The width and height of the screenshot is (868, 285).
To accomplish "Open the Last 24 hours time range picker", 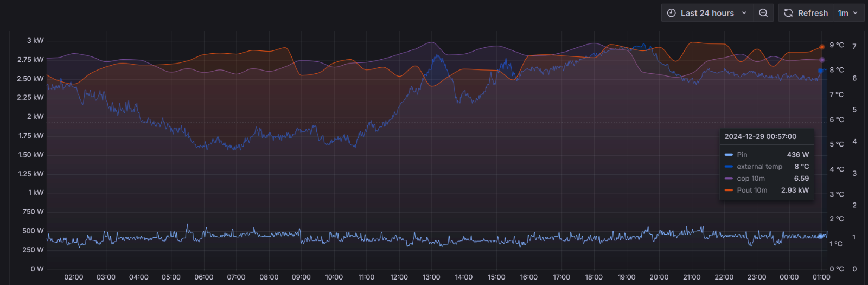I will (707, 13).
